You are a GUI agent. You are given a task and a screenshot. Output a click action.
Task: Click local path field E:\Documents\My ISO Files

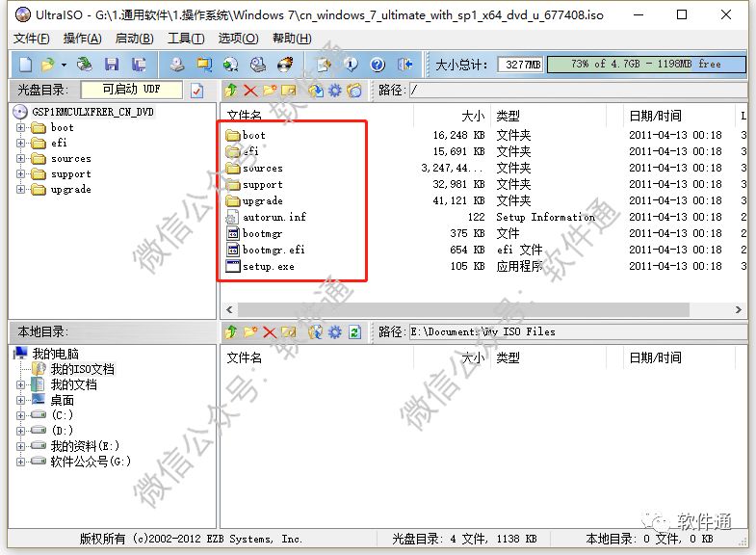pos(578,332)
